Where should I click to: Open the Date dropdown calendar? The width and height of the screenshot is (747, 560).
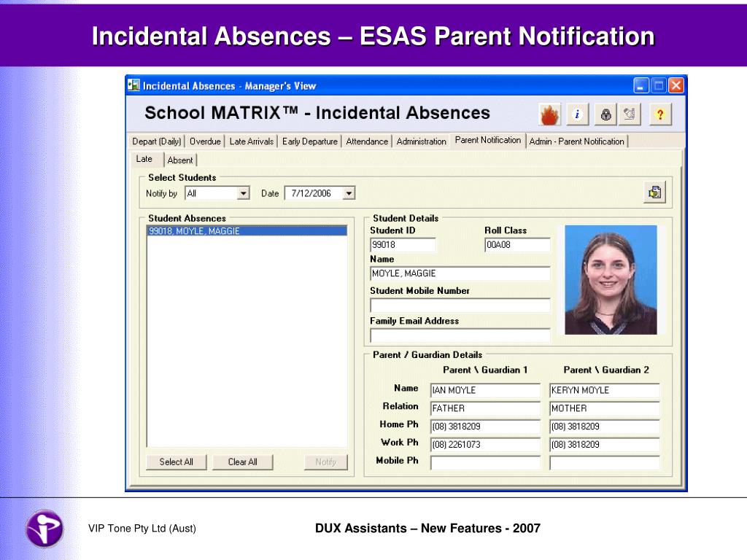(x=349, y=193)
